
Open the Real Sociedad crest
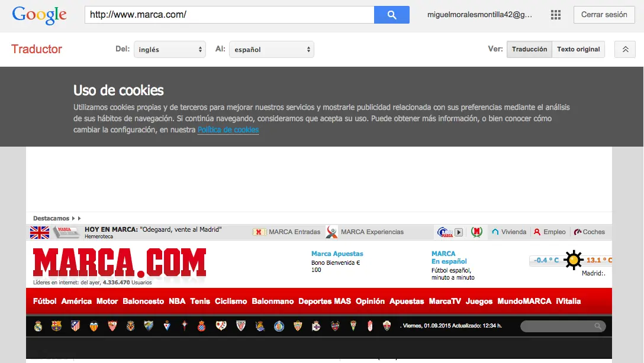click(260, 326)
